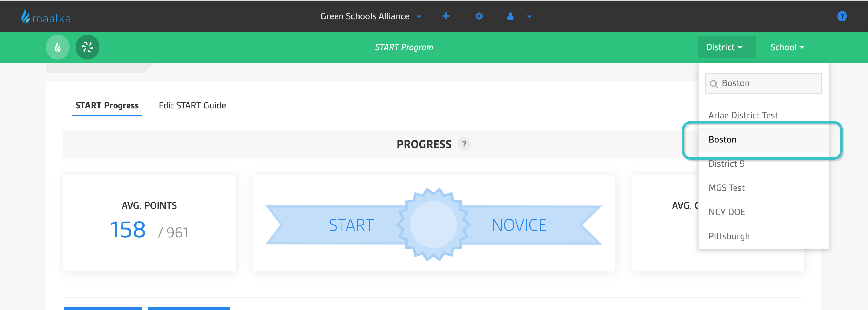This screenshot has width=868, height=310.
Task: Click the maalka logo
Action: coord(46,16)
